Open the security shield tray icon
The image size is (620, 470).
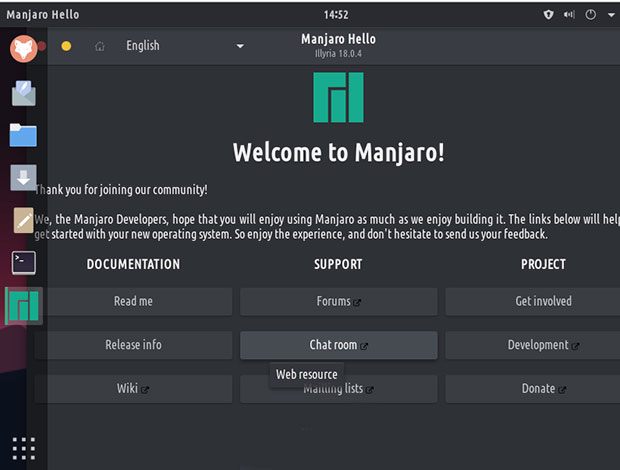point(548,15)
